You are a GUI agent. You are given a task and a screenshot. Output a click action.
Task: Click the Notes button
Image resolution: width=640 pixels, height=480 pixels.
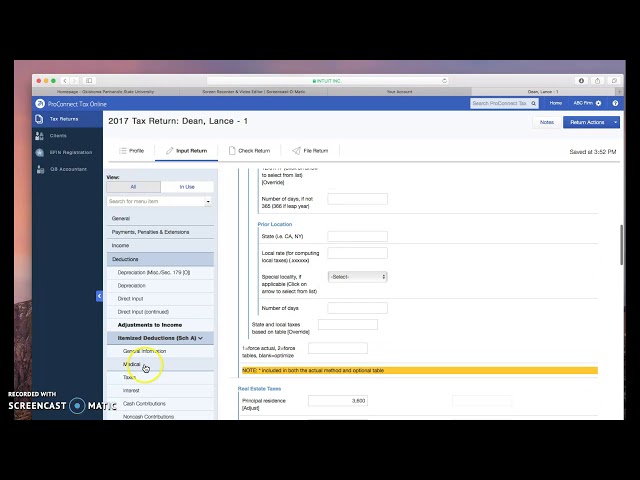tap(547, 122)
